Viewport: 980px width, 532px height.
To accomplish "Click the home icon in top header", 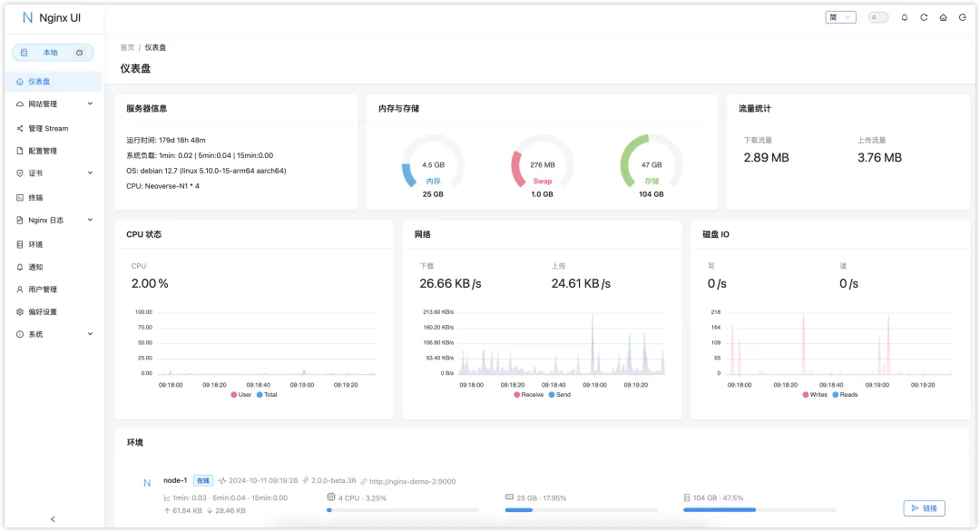I will (943, 17).
